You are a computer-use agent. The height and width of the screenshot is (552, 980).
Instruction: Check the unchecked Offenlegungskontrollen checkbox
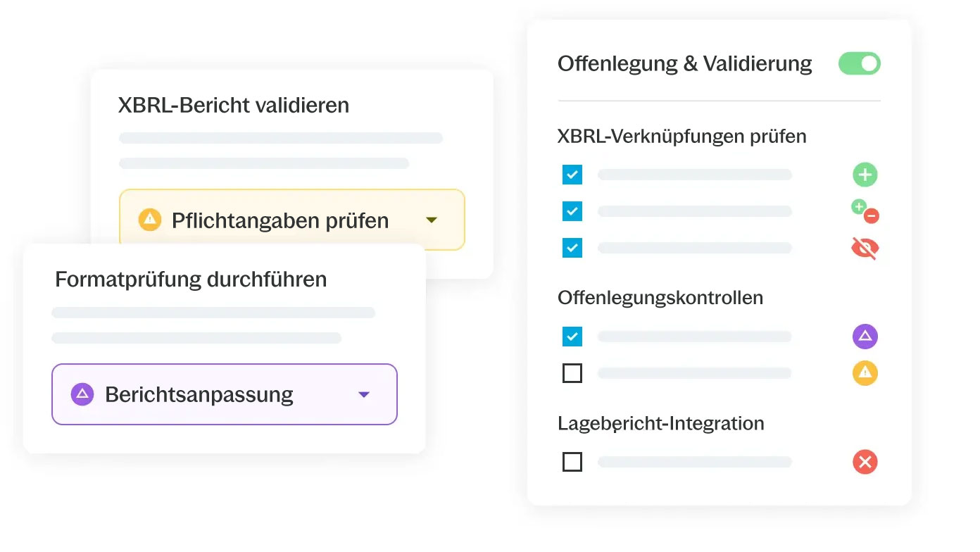coord(572,373)
